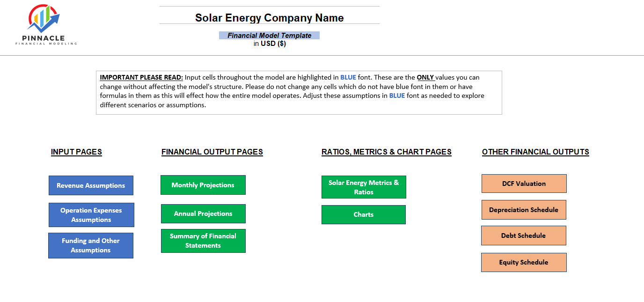Open the Funding and Other Assumptions page
Viewport: 644px width, 302px height.
(91, 245)
